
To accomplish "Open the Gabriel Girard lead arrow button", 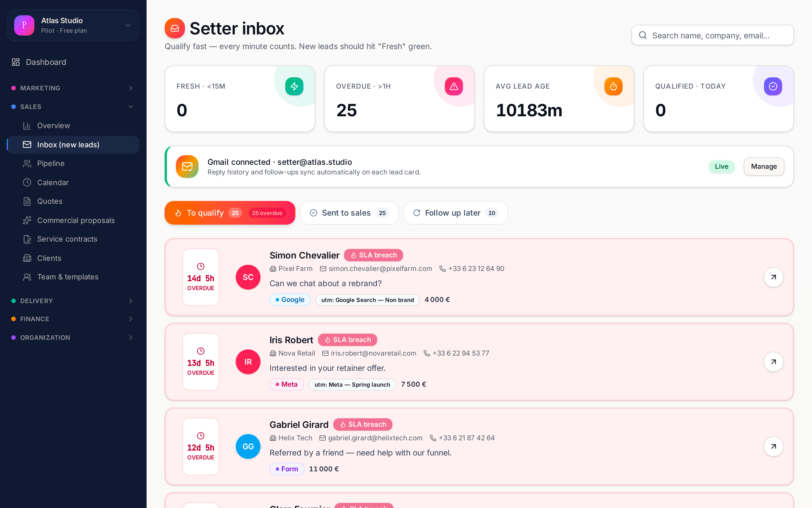I will coord(773,446).
